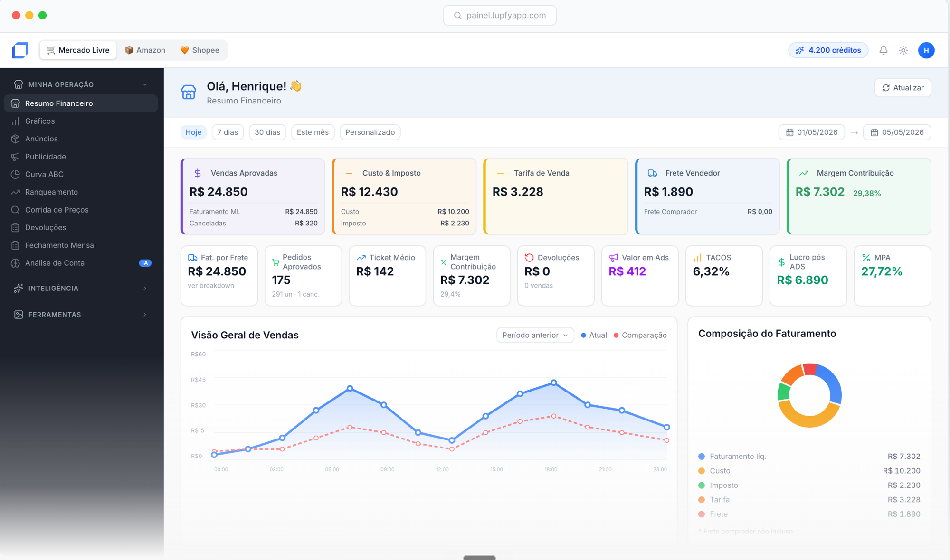Click the Publicidade megaphone sidebar icon
Image resolution: width=950 pixels, height=560 pixels.
coord(15,157)
